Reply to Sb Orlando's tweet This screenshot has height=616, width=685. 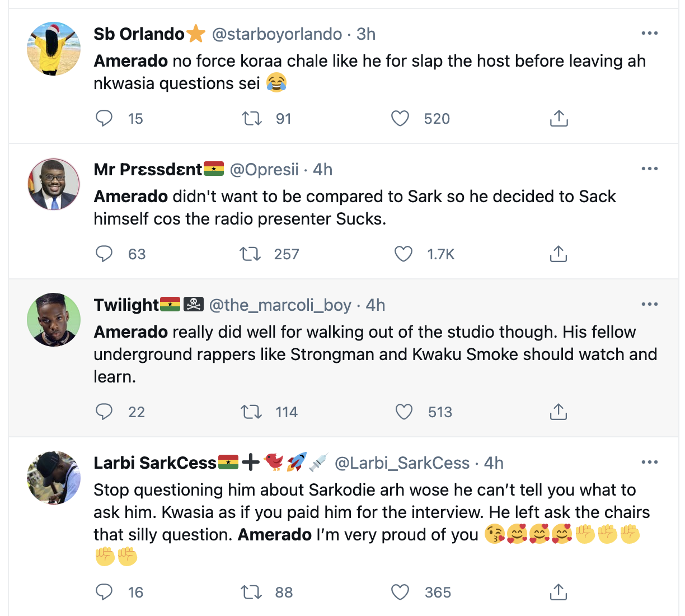tap(104, 118)
